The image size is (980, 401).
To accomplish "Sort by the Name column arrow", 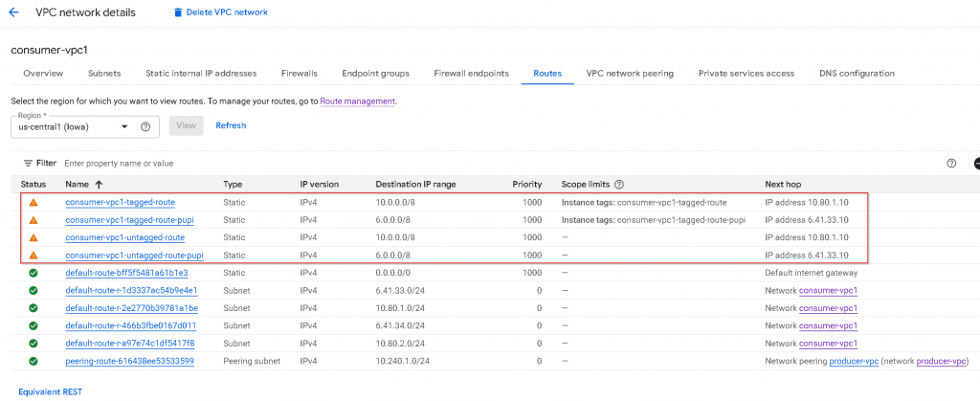I will 100,184.
